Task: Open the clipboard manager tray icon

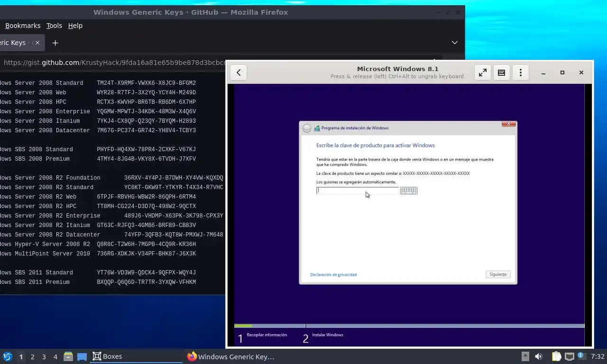Action: coord(556,356)
